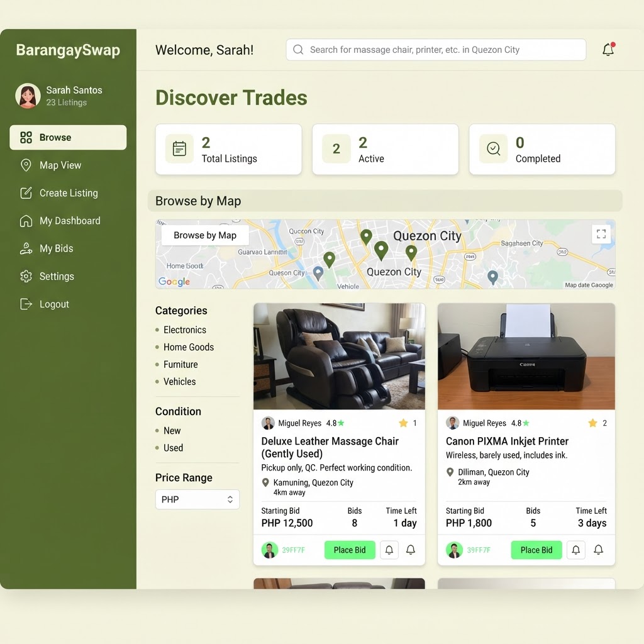Go to Browse in sidebar

tap(68, 137)
